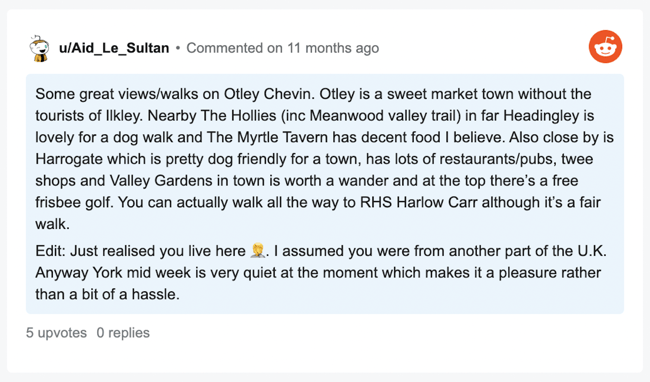Screen dimensions: 650x382
Task: Click the orange Reddit logo icon
Action: click(x=605, y=46)
